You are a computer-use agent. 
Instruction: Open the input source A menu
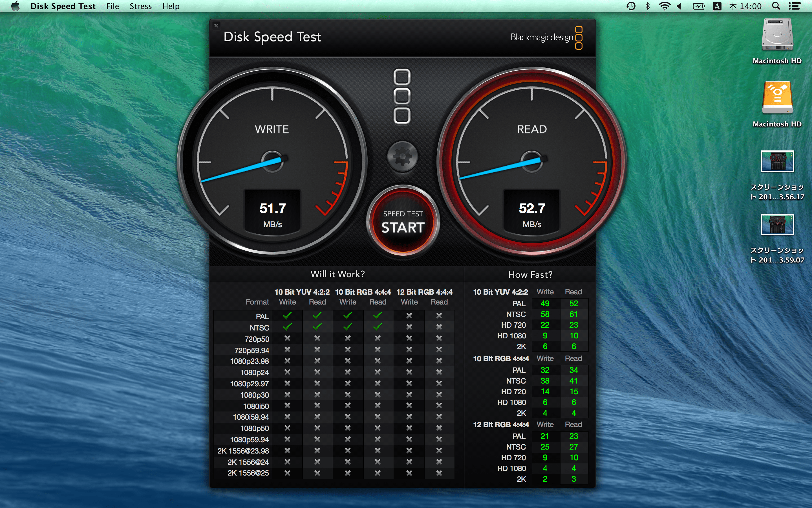717,6
